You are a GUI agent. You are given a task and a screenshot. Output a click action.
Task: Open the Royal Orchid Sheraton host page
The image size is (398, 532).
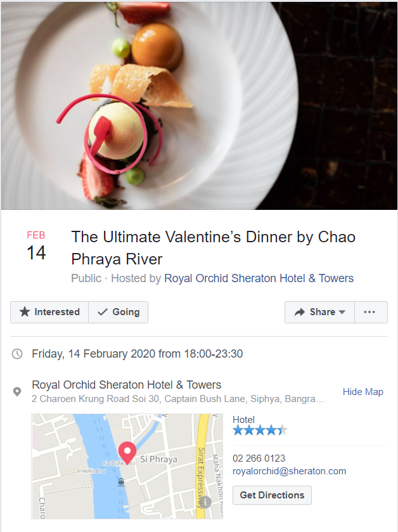click(259, 278)
